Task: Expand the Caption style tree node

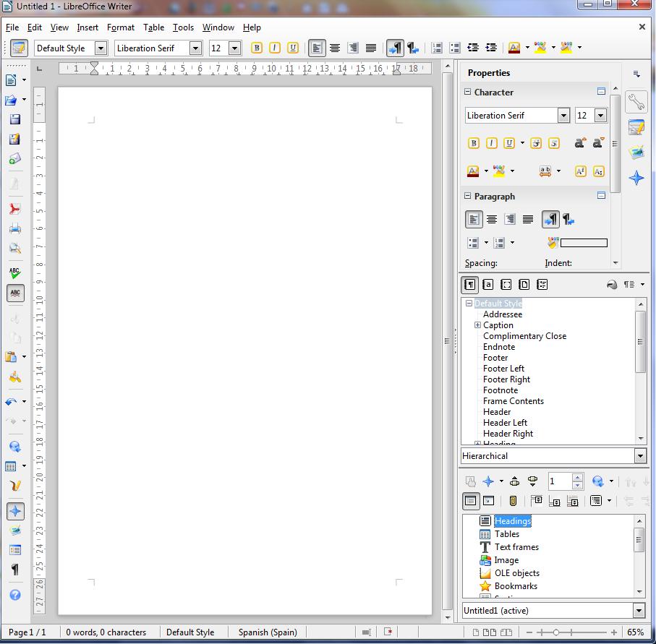Action: (477, 325)
